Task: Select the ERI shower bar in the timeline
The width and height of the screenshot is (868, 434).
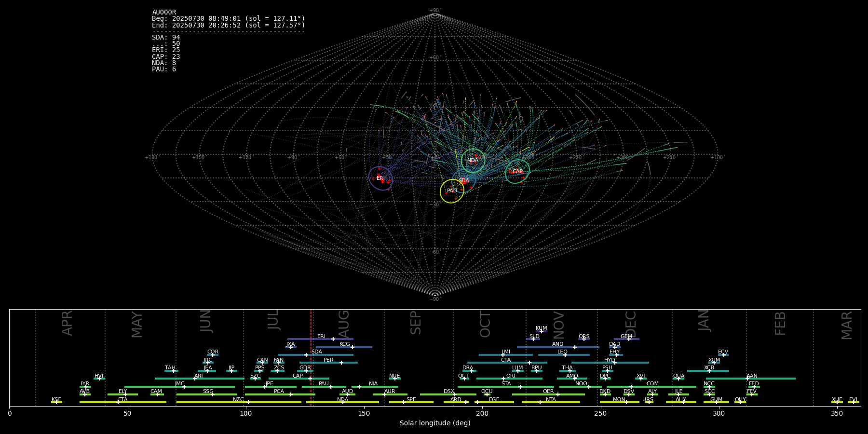Action: tap(320, 339)
